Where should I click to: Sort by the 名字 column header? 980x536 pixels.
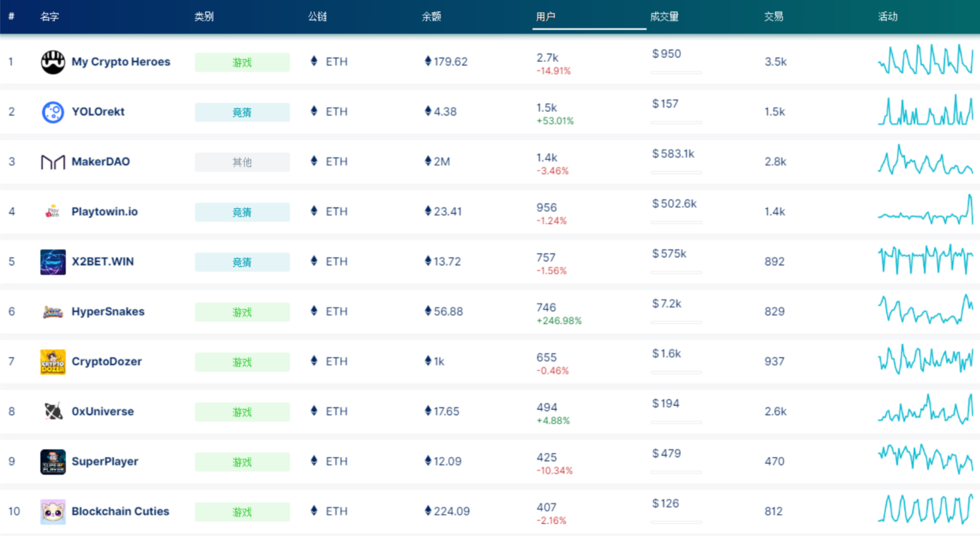pyautogui.click(x=50, y=17)
